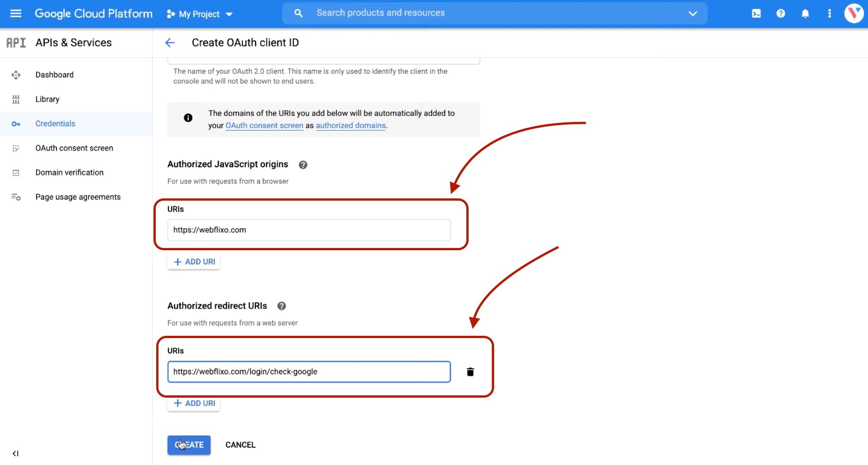Image resolution: width=868 pixels, height=465 pixels.
Task: Activate Cloud Shell terminal icon
Action: (756, 14)
